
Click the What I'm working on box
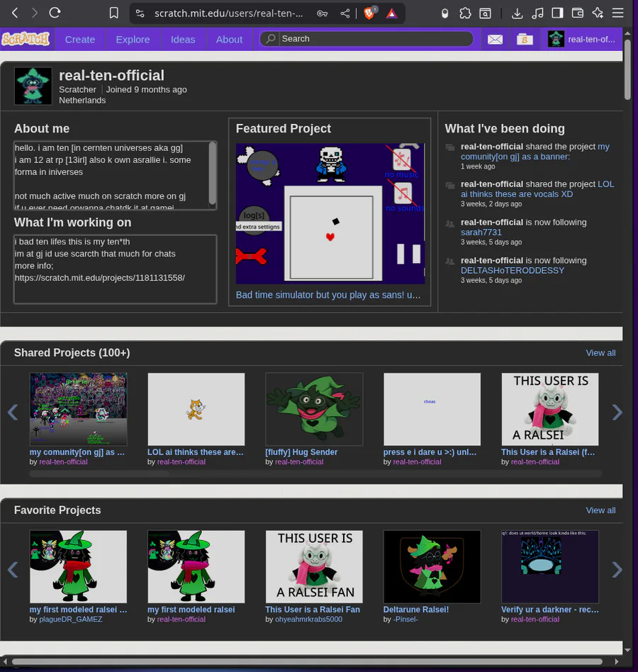tap(116, 269)
